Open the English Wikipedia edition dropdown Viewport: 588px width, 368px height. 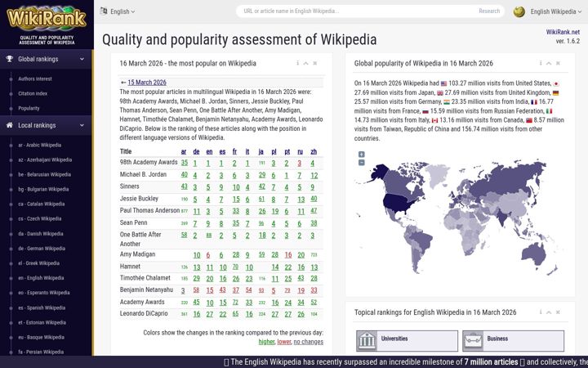pyautogui.click(x=556, y=11)
